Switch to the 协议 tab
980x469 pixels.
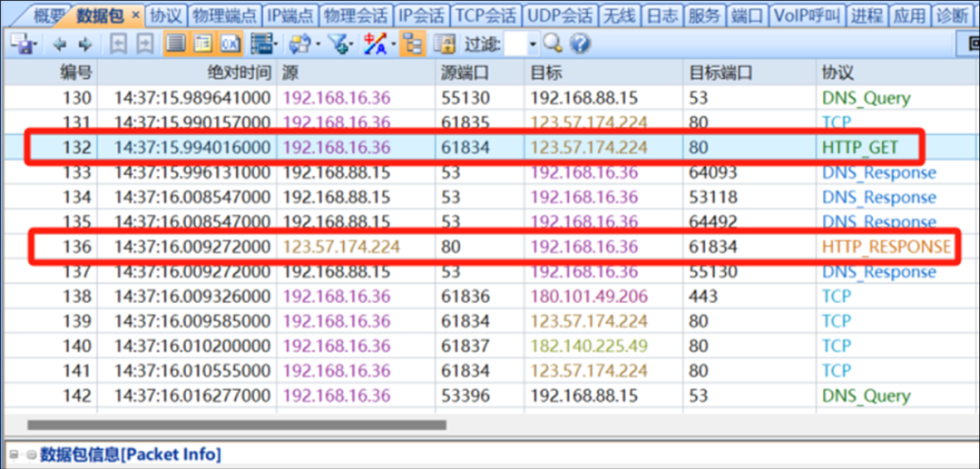pyautogui.click(x=166, y=15)
